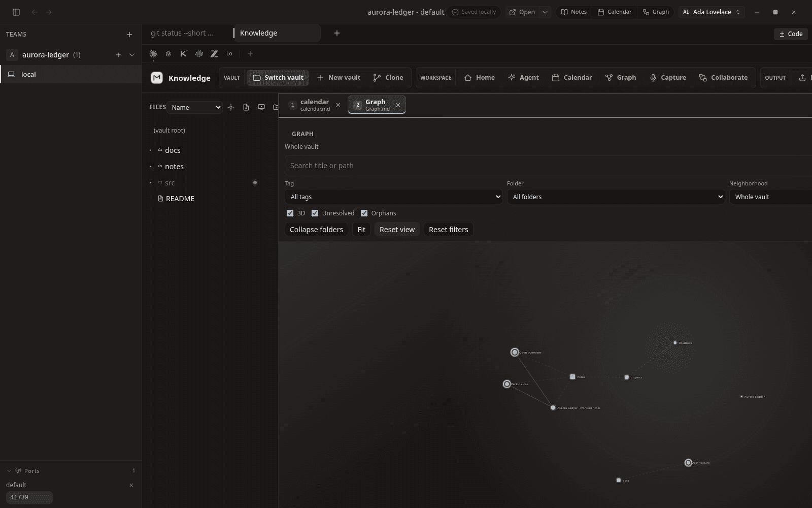Go to workspace Home
812x508 pixels.
[480, 78]
